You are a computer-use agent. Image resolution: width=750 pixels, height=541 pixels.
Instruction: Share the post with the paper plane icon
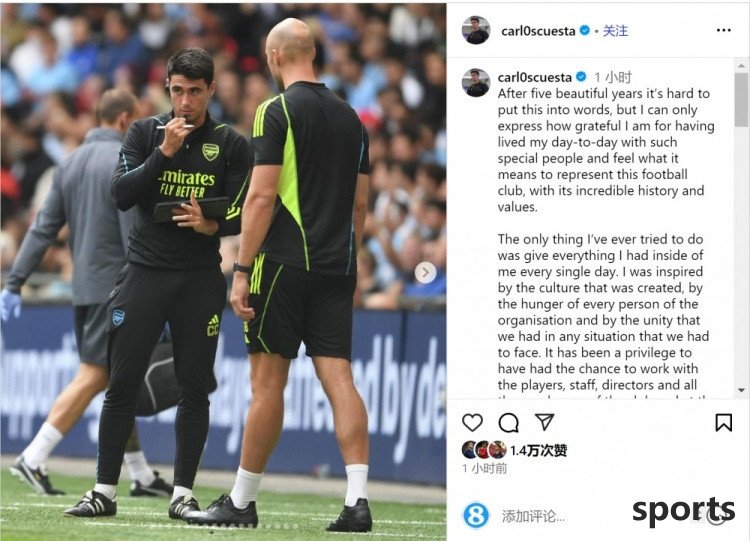click(544, 422)
